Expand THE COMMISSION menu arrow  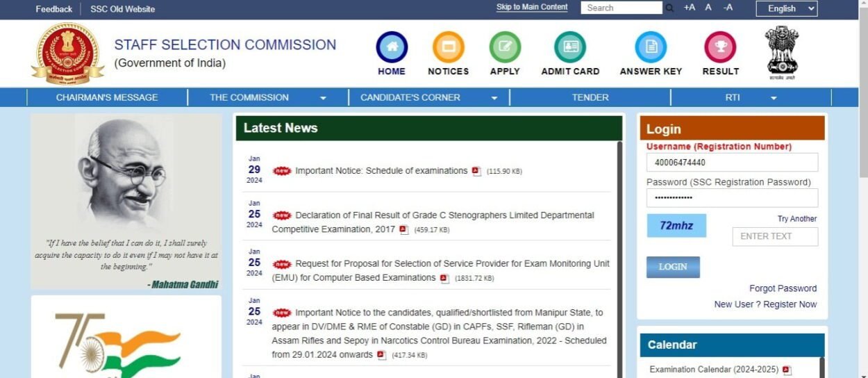[323, 98]
